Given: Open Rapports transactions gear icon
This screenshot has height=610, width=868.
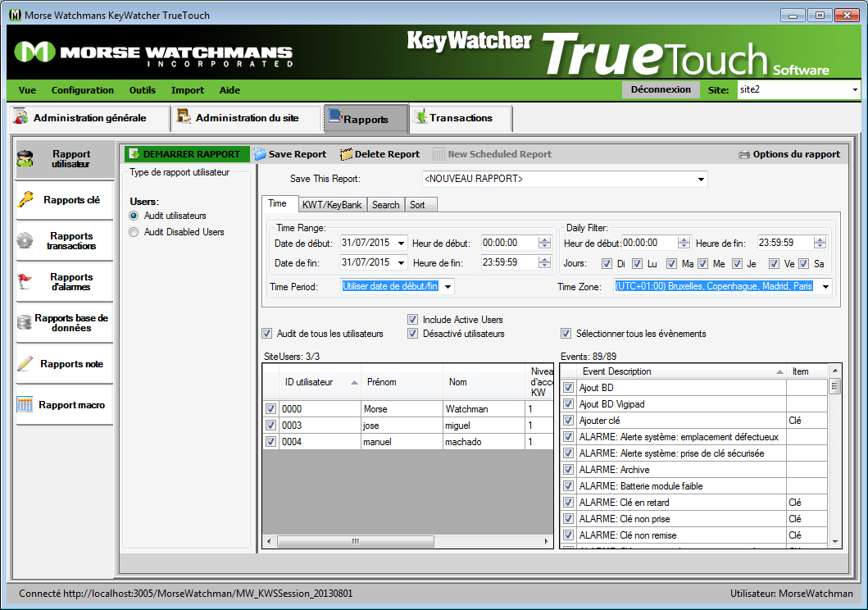Looking at the screenshot, I should [25, 241].
